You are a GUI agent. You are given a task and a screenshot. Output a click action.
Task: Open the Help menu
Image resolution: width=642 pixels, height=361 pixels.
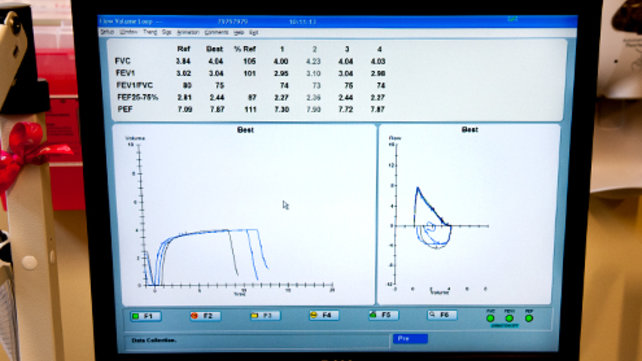239,32
